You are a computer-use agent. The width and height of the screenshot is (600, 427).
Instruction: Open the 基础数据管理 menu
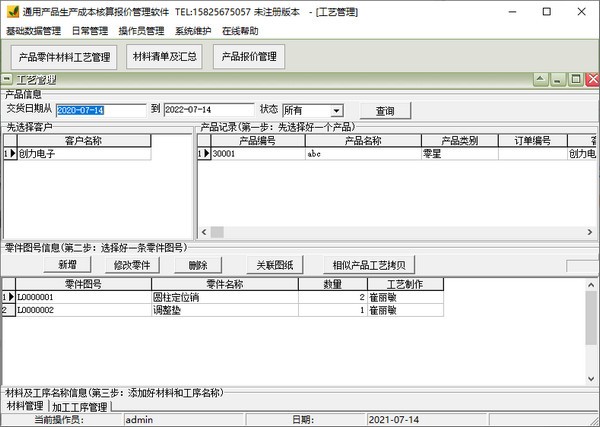click(x=34, y=31)
